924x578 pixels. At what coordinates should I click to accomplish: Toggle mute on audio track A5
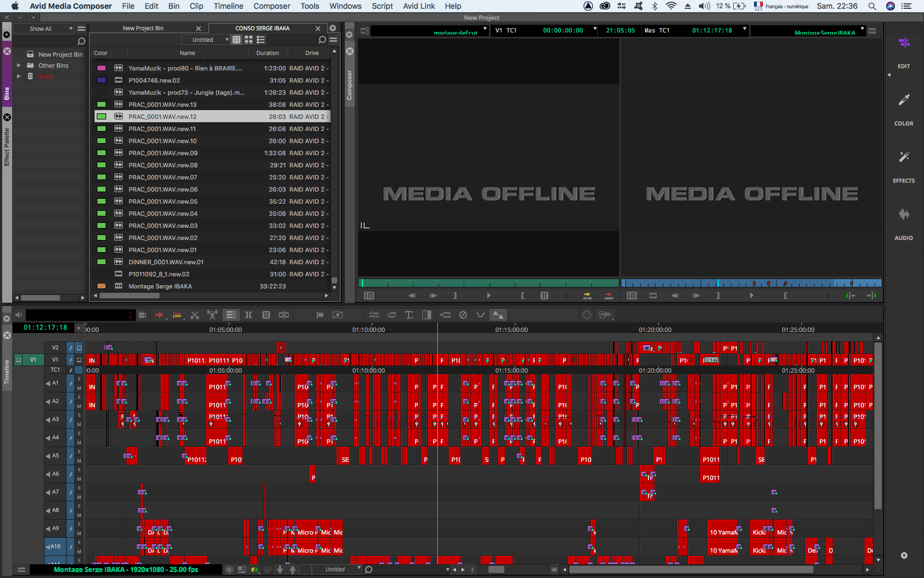tap(79, 461)
